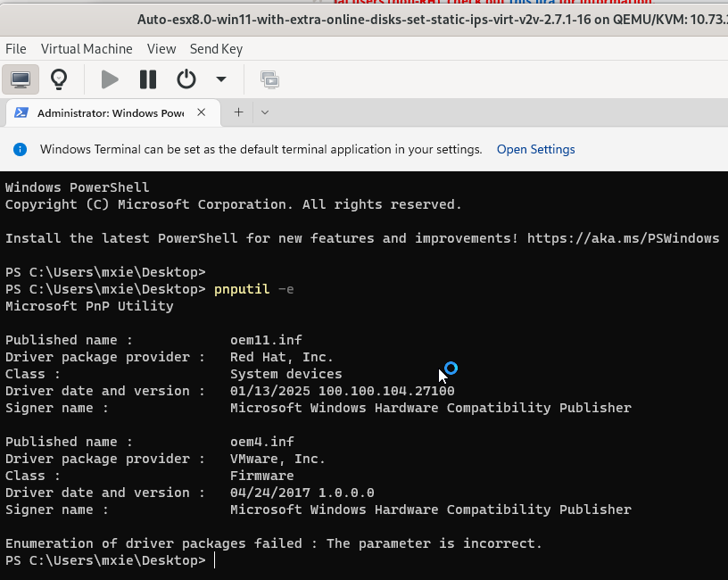The width and height of the screenshot is (728, 580).
Task: Open the Virtual Machine menu
Action: (x=87, y=49)
